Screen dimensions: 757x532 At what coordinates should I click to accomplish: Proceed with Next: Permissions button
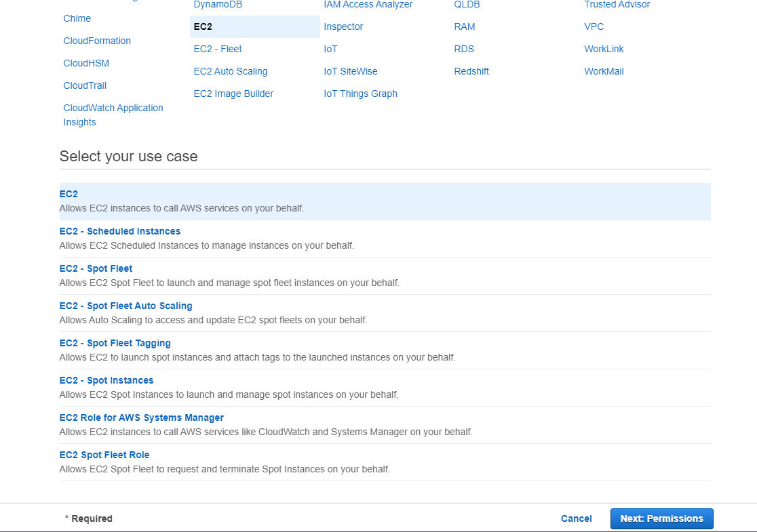click(661, 518)
